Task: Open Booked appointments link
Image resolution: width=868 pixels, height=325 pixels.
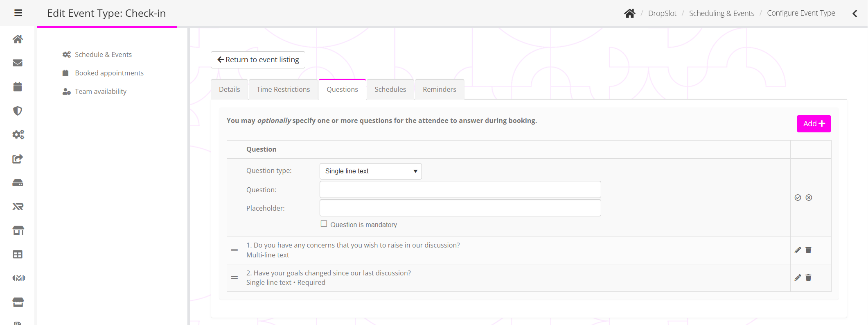Action: coord(109,73)
